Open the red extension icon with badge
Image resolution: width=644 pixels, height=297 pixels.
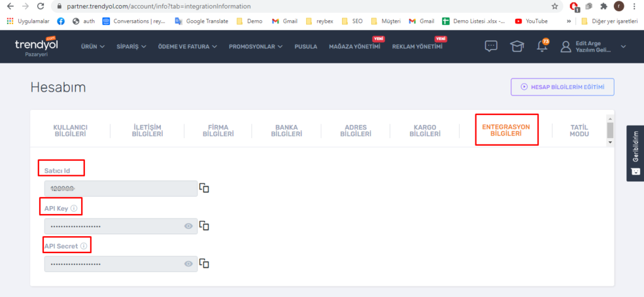click(x=575, y=6)
